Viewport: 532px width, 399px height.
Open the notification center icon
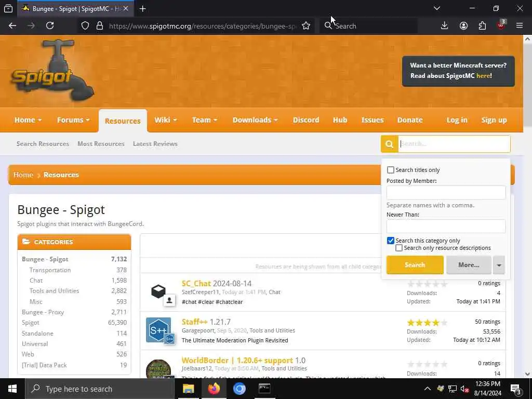coord(516,389)
